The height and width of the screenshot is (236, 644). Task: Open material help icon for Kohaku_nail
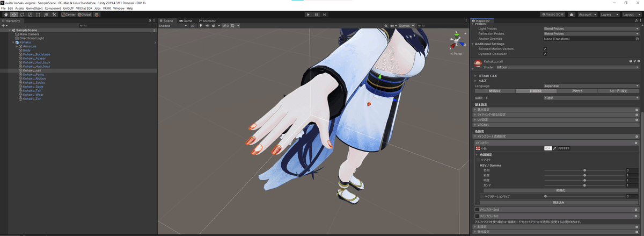pos(630,62)
